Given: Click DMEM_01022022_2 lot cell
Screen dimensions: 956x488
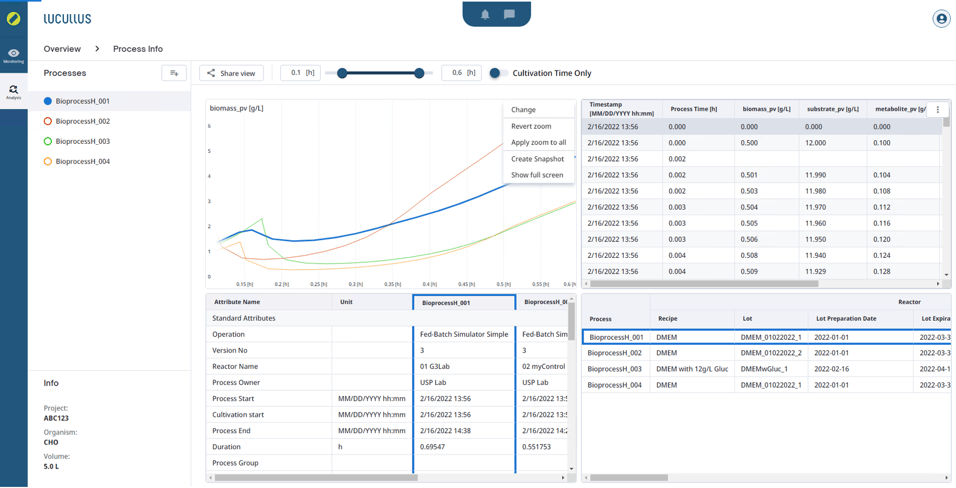Looking at the screenshot, I should 771,353.
